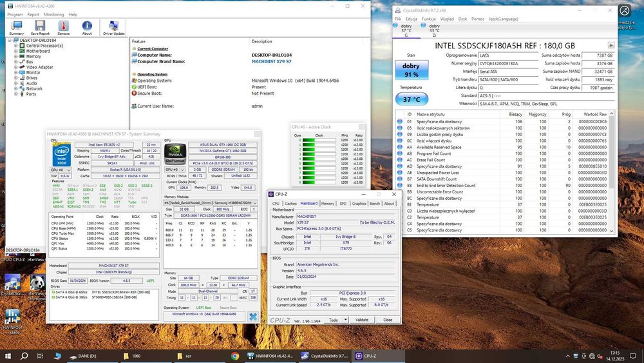This screenshot has height=363, width=644.
Task: Click the CrystalDiskInfo next-disk arrow button
Action: (611, 45)
